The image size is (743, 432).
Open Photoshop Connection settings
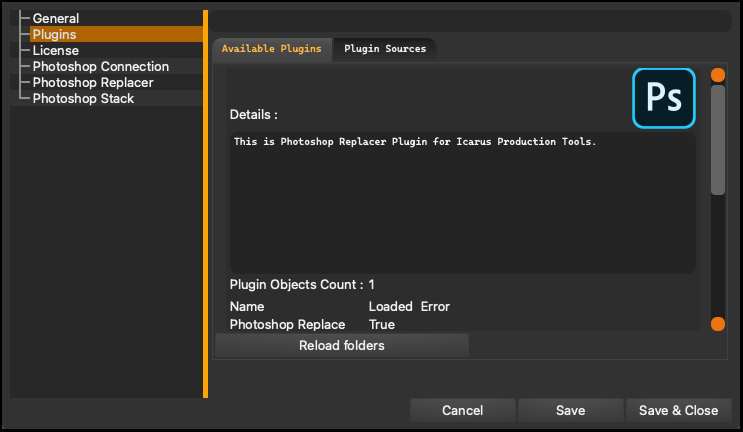(100, 66)
